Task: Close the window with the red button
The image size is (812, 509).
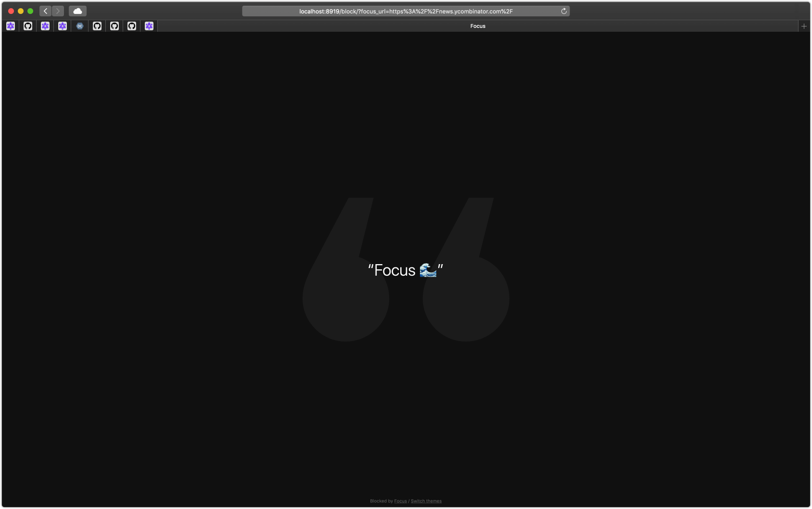Action: tap(11, 11)
